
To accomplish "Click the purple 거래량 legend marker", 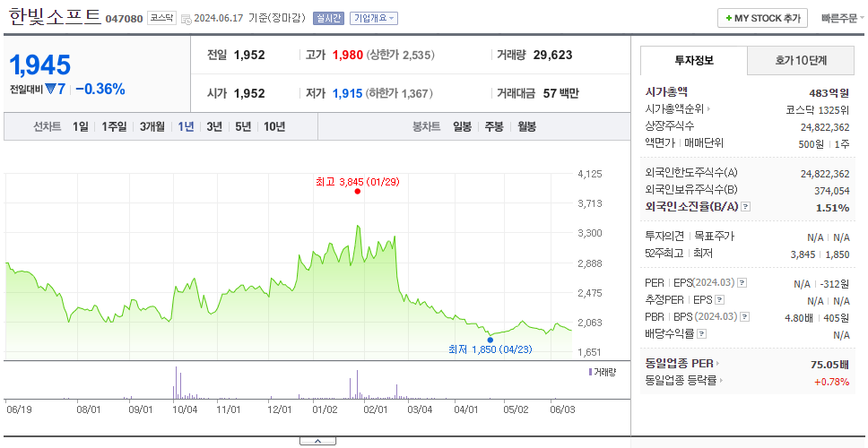I will point(590,372).
